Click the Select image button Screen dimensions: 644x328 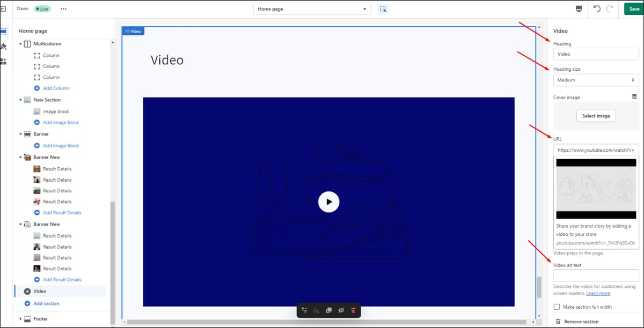(x=596, y=116)
